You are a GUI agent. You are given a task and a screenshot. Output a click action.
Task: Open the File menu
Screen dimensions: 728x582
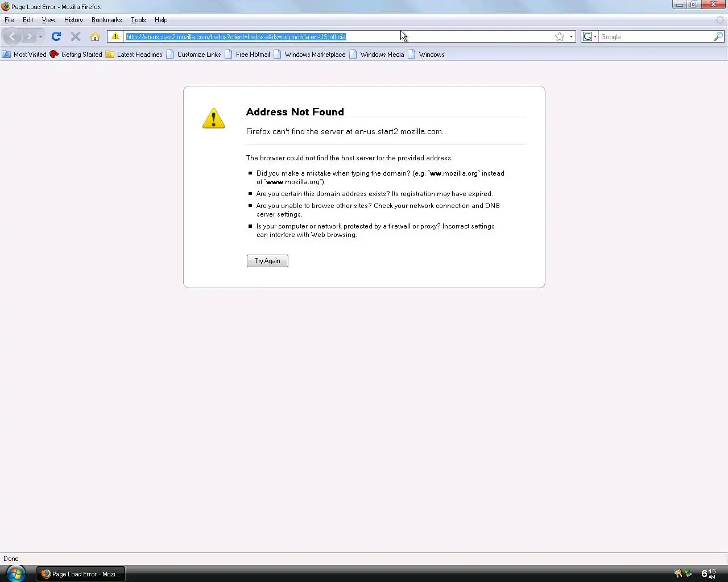click(9, 20)
